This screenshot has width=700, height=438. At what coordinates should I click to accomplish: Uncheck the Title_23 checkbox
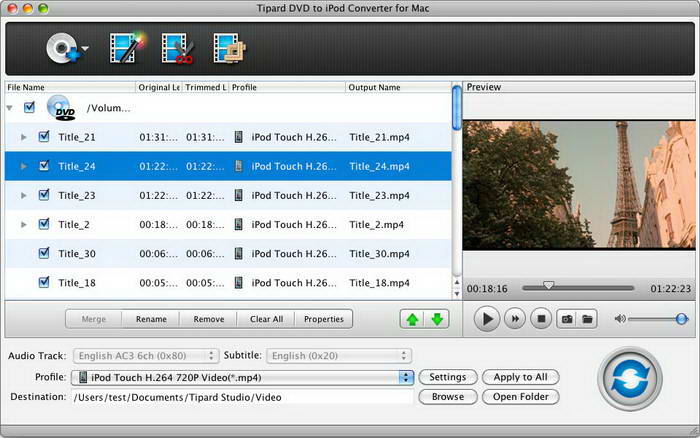point(44,195)
